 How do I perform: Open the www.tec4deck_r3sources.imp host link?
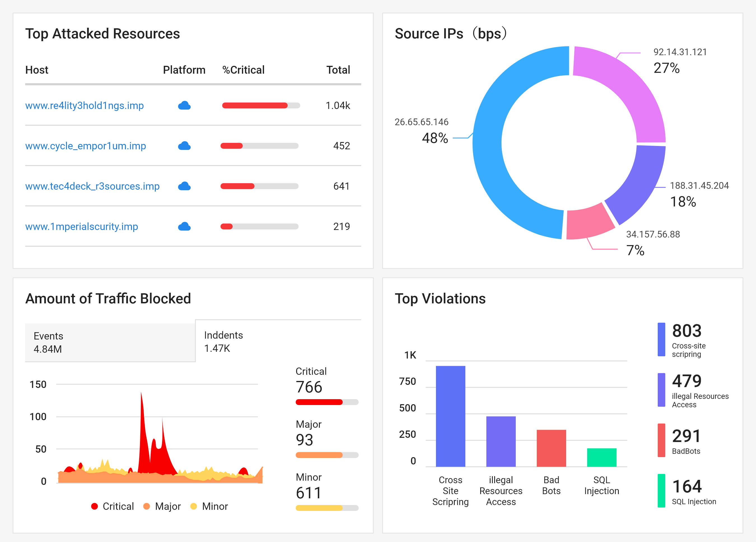point(92,186)
